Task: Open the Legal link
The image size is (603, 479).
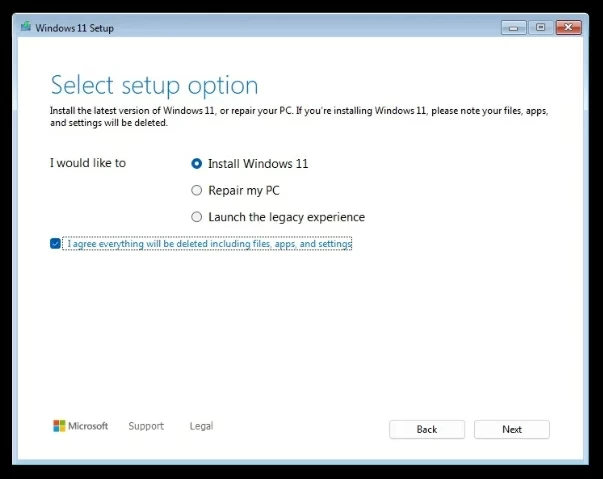Action: [201, 426]
